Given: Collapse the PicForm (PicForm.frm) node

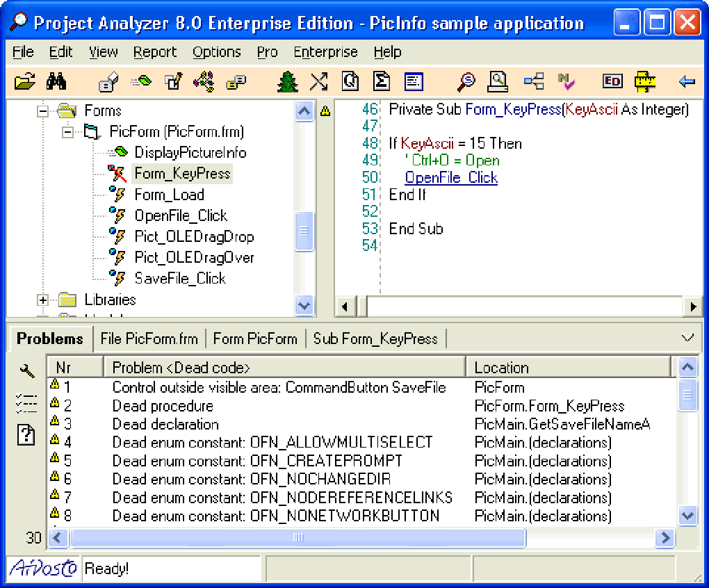Looking at the screenshot, I should pos(68,132).
